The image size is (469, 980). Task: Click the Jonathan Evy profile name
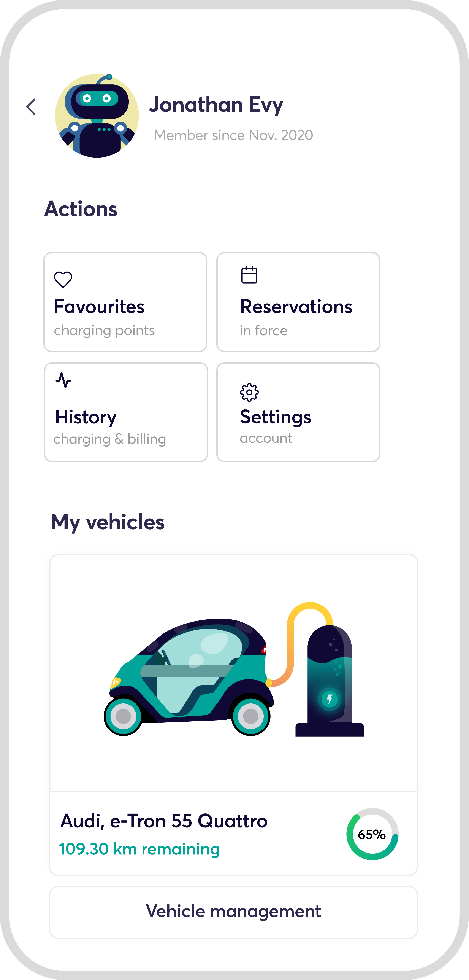[216, 105]
